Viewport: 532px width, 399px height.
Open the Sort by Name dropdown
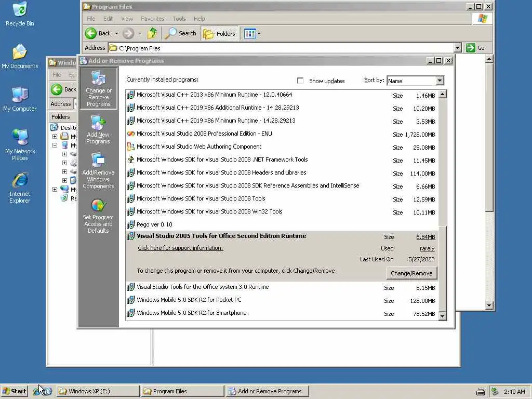[440, 81]
